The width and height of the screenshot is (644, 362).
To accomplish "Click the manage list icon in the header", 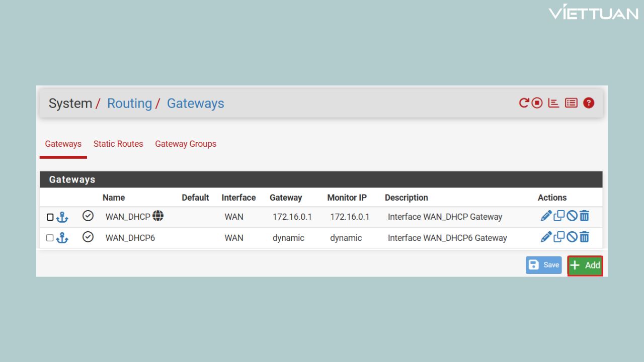I will (x=571, y=103).
